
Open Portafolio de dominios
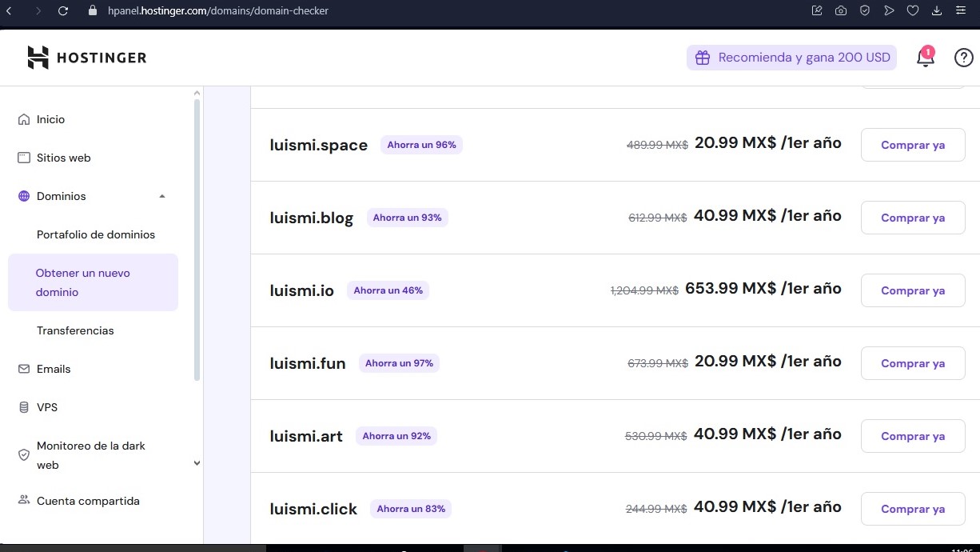point(96,234)
